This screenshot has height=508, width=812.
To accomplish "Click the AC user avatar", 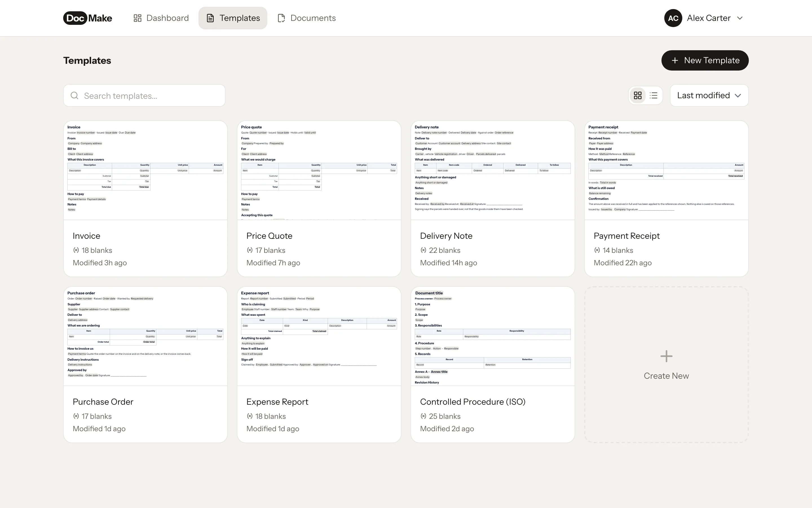I will [x=673, y=18].
